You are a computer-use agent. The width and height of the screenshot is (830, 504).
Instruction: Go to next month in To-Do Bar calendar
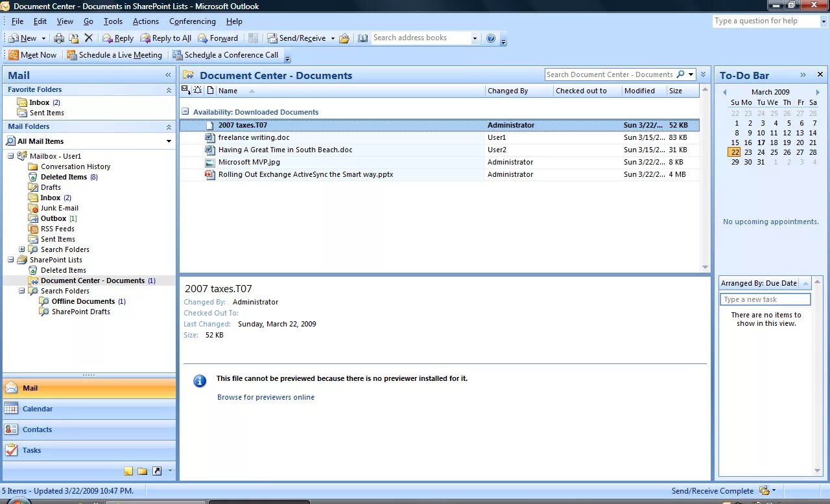(818, 92)
